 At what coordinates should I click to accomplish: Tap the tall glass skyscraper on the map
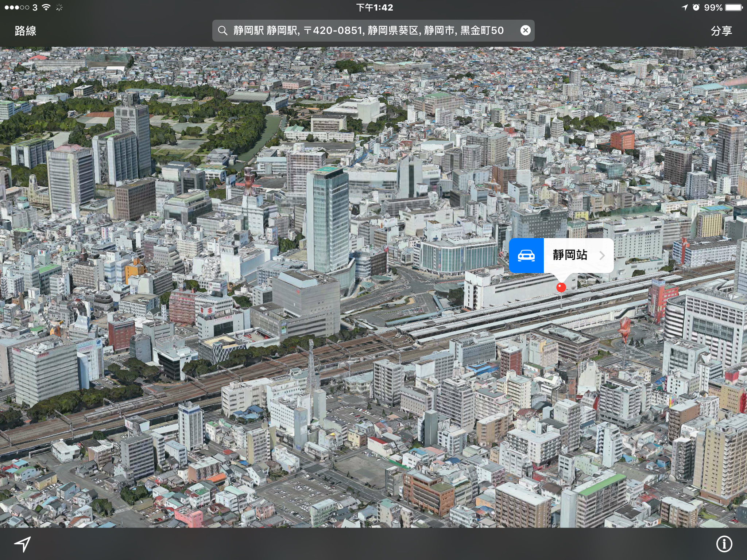click(327, 219)
